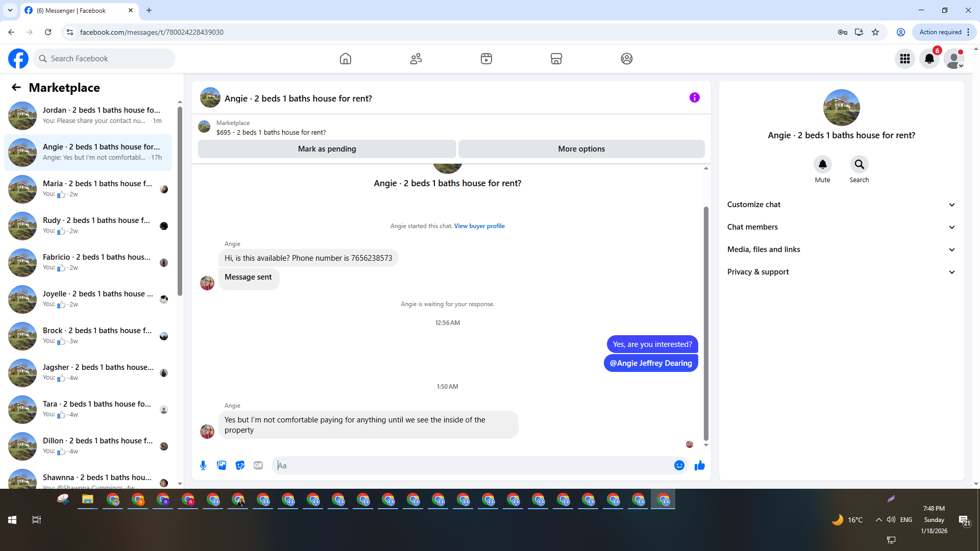This screenshot has height=551, width=980.
Task: Click the Mark as pending button
Action: tap(327, 149)
